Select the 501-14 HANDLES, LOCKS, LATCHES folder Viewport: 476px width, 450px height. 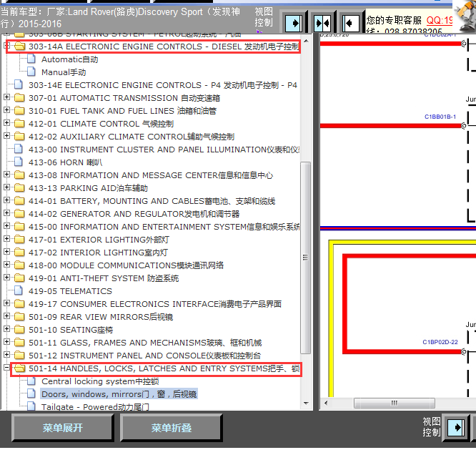coord(164,368)
